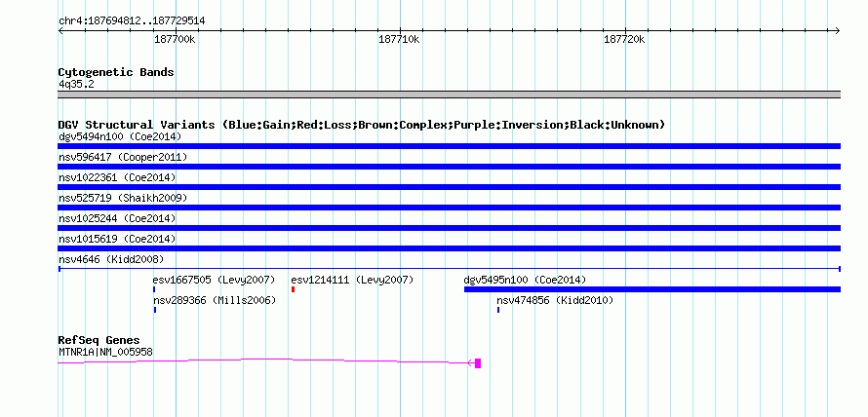The width and height of the screenshot is (868, 417).
Task: Select the blue bar under nsv525719
Action: (449, 208)
